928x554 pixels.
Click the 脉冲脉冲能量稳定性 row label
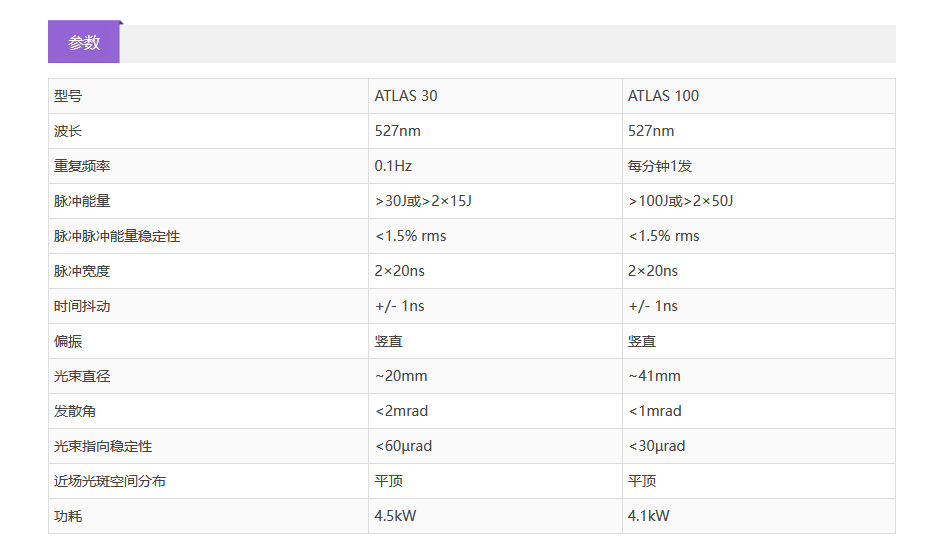(x=117, y=236)
